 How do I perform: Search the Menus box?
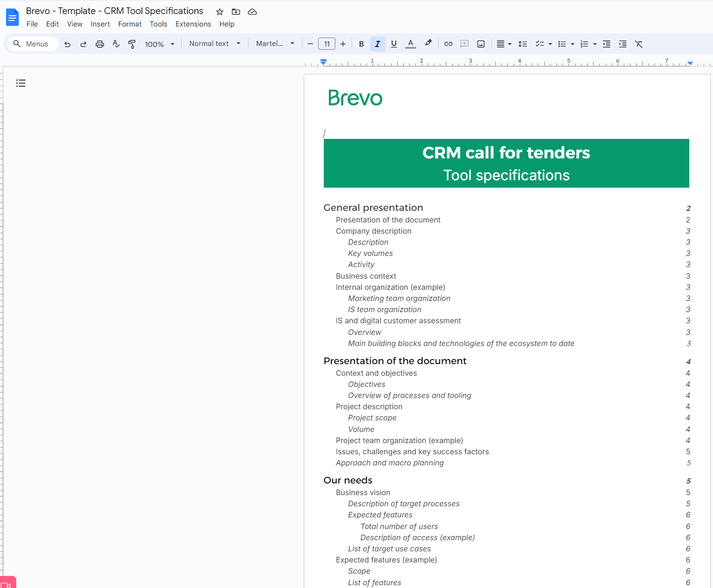click(x=33, y=44)
